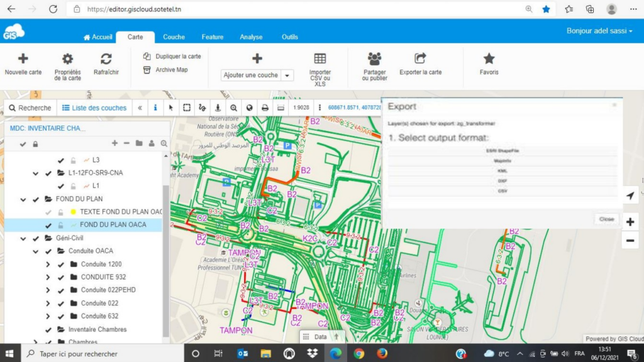This screenshot has height=362, width=644.
Task: Select KML as the export output format
Action: tap(501, 171)
